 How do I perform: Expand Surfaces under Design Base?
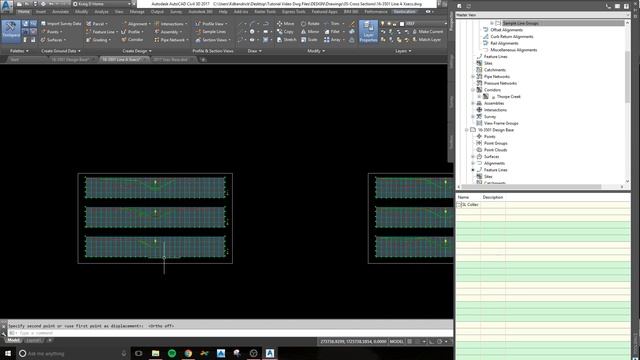click(473, 157)
